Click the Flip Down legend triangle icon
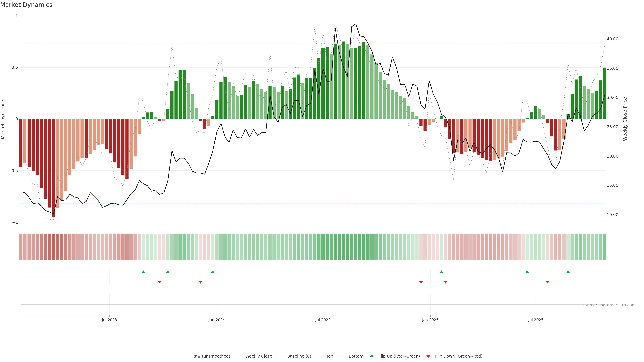Viewport: 644px width, 362px height. (x=428, y=356)
